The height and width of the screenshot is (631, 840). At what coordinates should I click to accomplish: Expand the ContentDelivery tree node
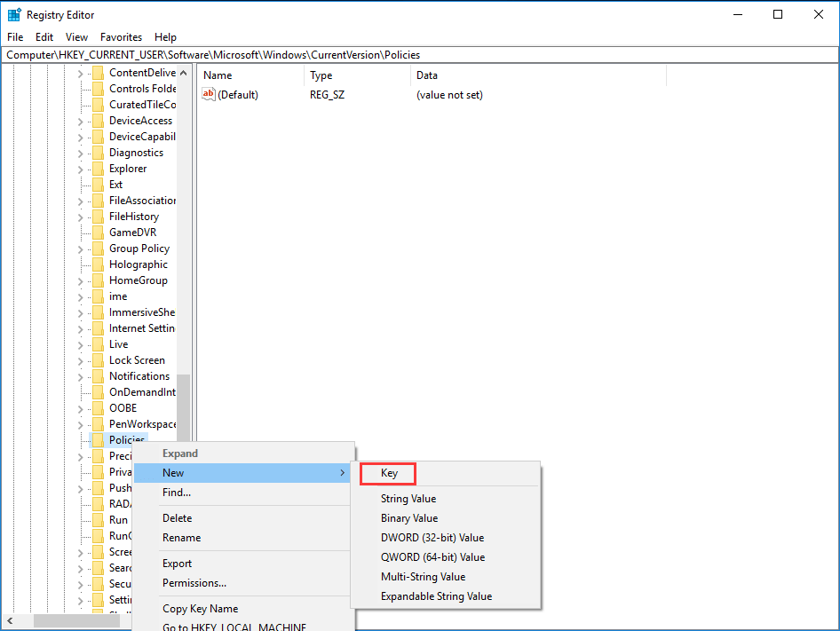(x=80, y=74)
